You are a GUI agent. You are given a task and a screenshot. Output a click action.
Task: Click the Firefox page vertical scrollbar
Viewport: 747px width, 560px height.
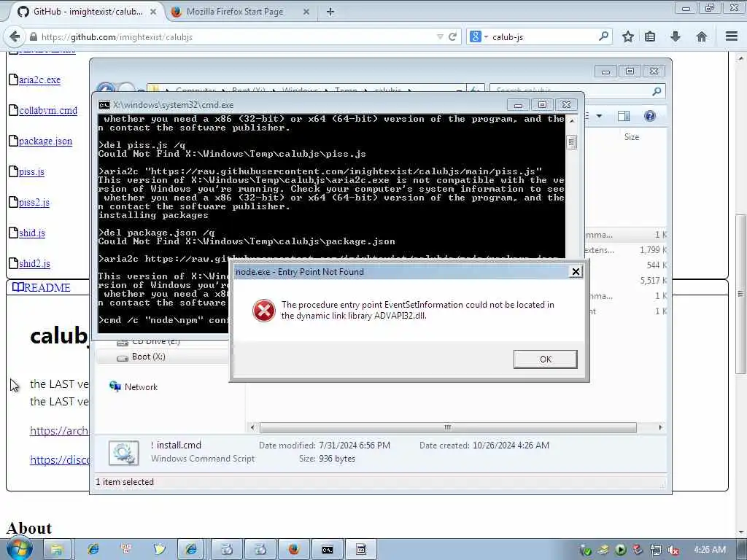pos(740,295)
